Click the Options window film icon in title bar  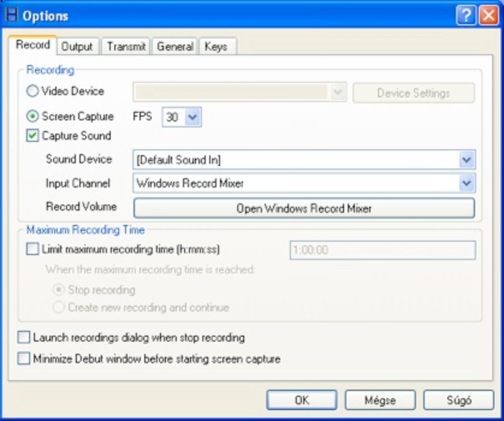coord(12,15)
